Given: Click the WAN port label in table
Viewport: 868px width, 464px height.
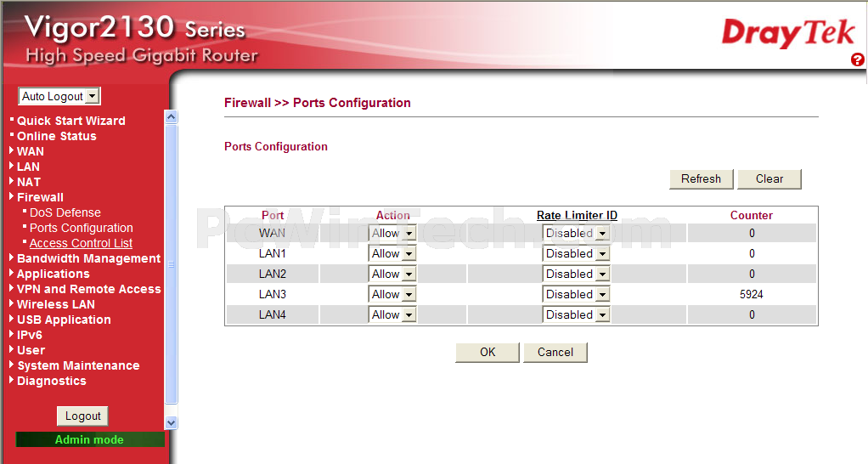Looking at the screenshot, I should tap(273, 233).
